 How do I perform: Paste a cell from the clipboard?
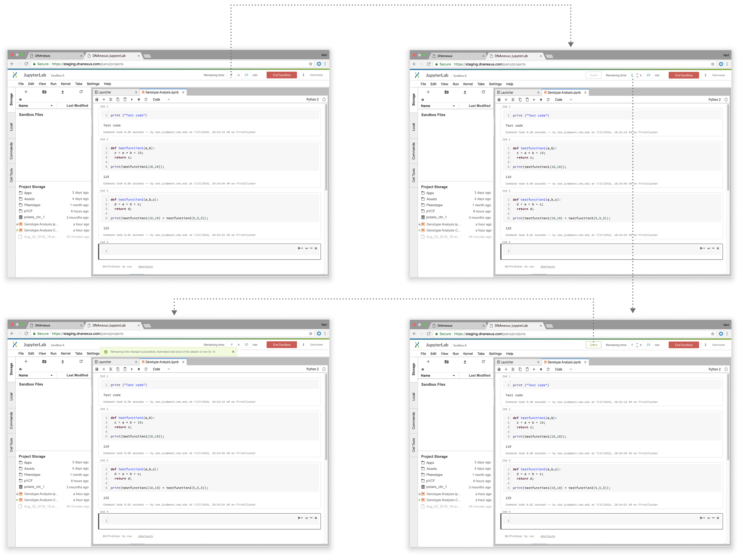click(125, 99)
